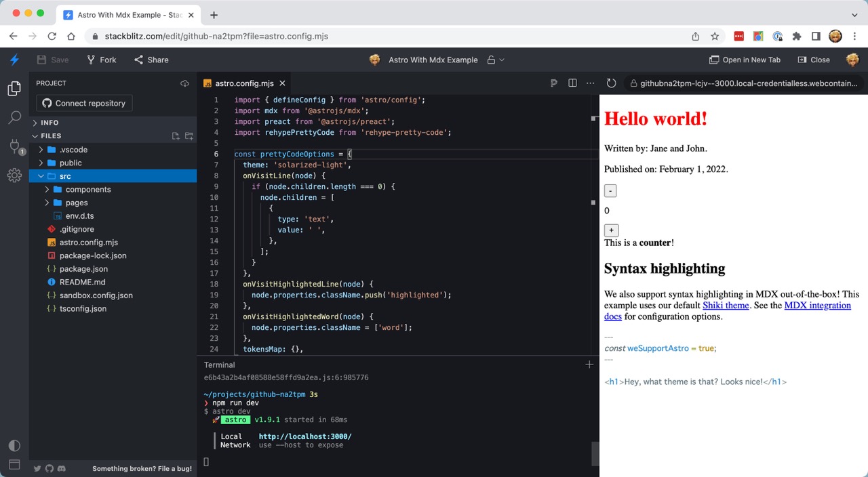
Task: Open package.json from the file tree
Action: pyautogui.click(x=83, y=269)
